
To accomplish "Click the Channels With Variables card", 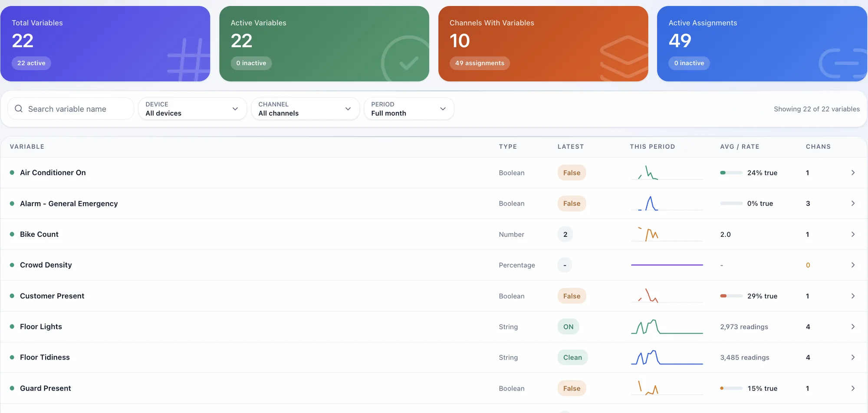I will coord(543,43).
